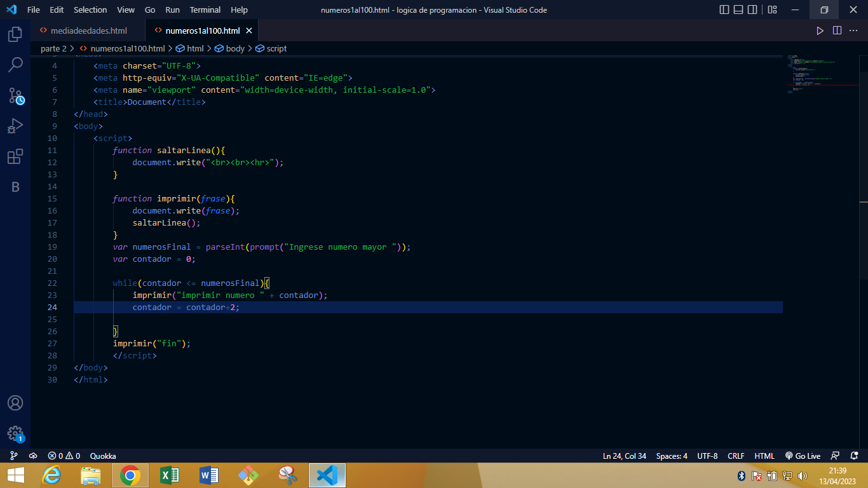Open the File menu
Screen dimensions: 868x488
coord(34,10)
